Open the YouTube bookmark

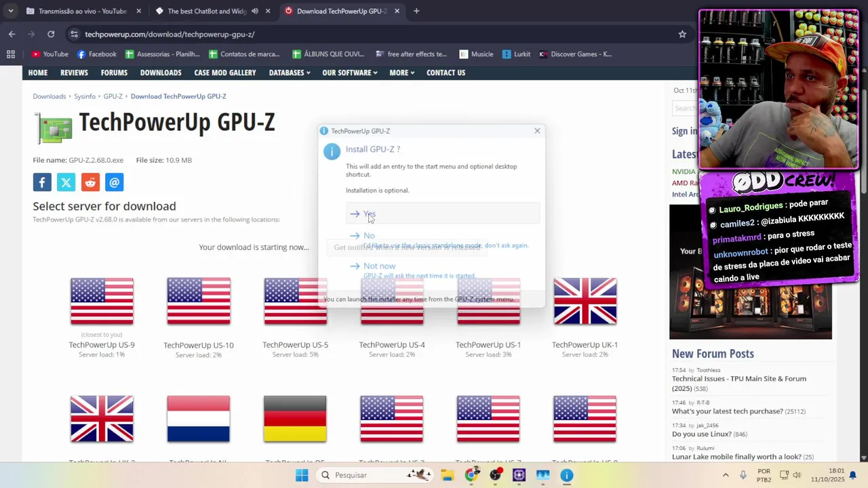[50, 54]
